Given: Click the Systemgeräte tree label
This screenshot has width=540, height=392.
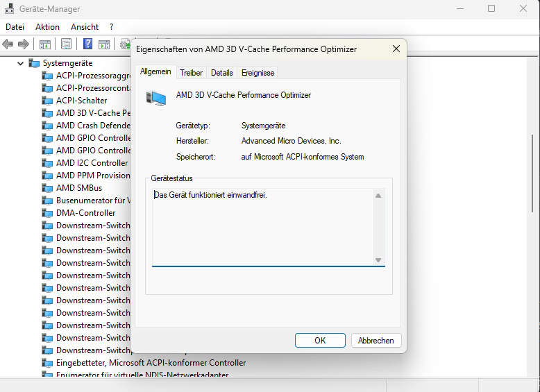Looking at the screenshot, I should [x=67, y=63].
